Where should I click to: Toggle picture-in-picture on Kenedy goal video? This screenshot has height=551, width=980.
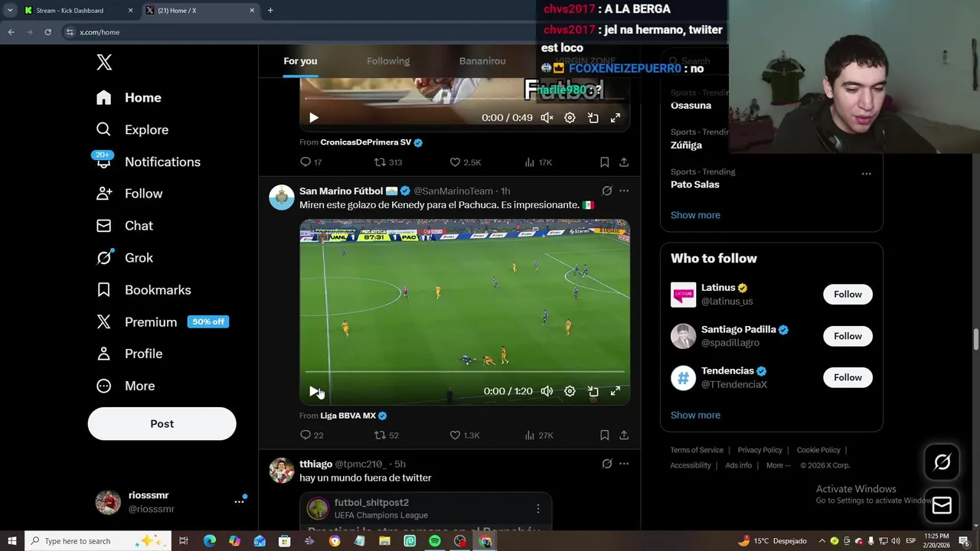pyautogui.click(x=593, y=391)
